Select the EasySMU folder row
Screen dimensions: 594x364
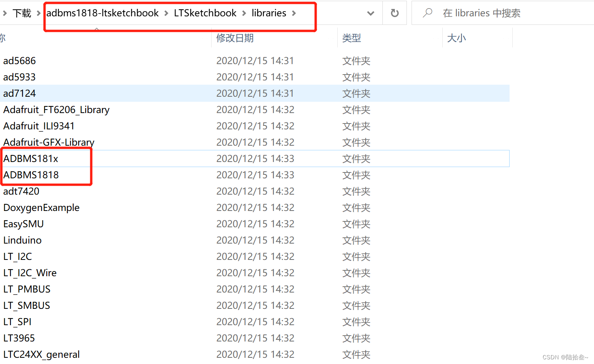[x=23, y=224]
